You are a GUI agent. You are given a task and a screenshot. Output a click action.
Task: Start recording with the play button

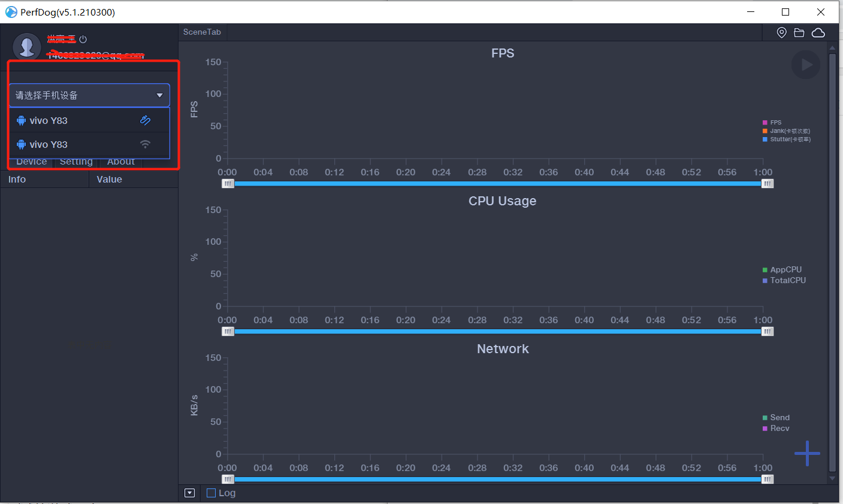pyautogui.click(x=806, y=65)
